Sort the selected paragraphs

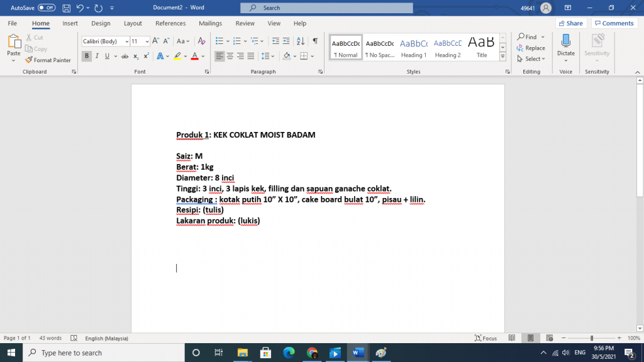coord(300,41)
